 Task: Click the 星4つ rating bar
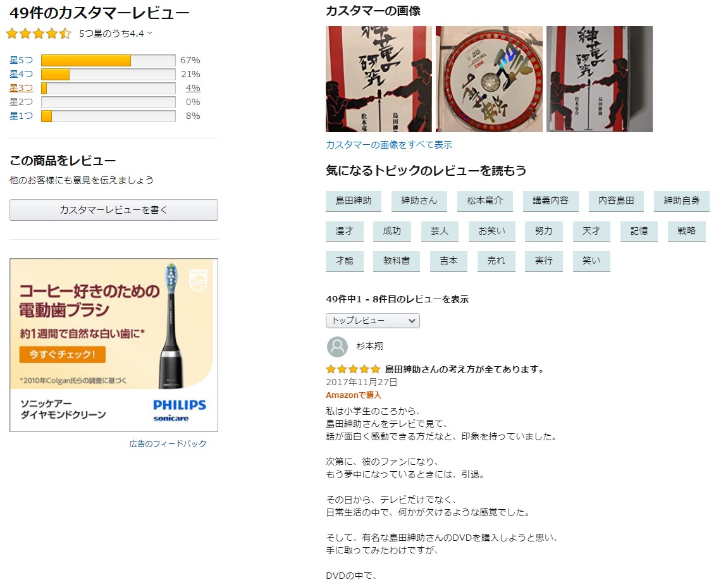click(108, 74)
